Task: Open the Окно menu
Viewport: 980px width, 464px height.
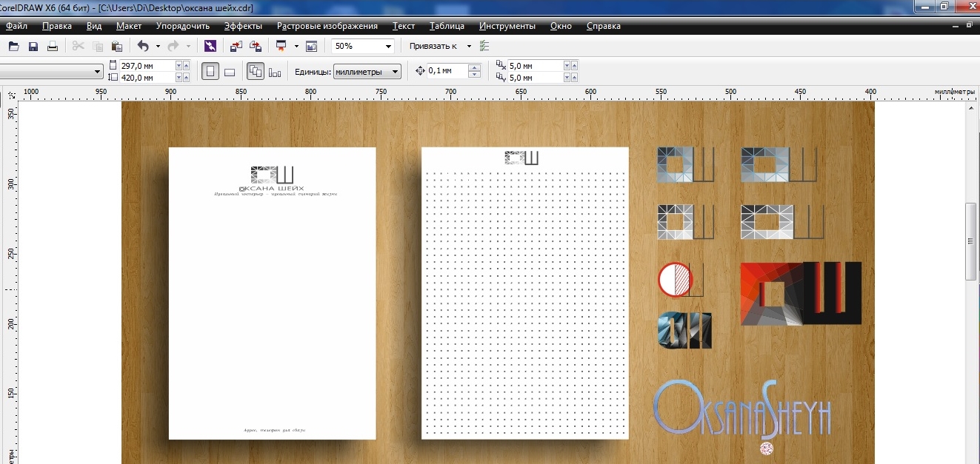Action: pos(561,26)
